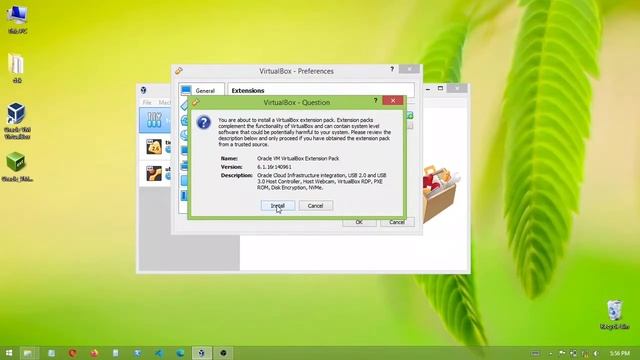The width and height of the screenshot is (640, 360).
Task: Select General in Preferences sidebar
Action: click(201, 90)
